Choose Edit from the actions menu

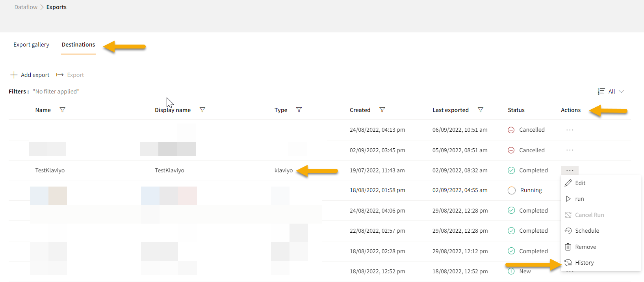(x=580, y=183)
